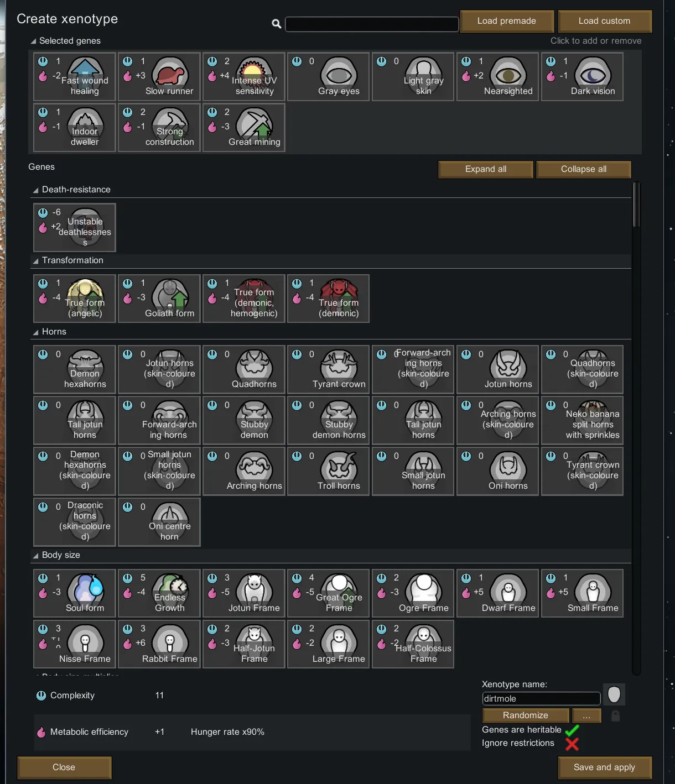Viewport: 675px width, 784px height.
Task: Toggle the lock icon beside Randomize
Action: (615, 716)
